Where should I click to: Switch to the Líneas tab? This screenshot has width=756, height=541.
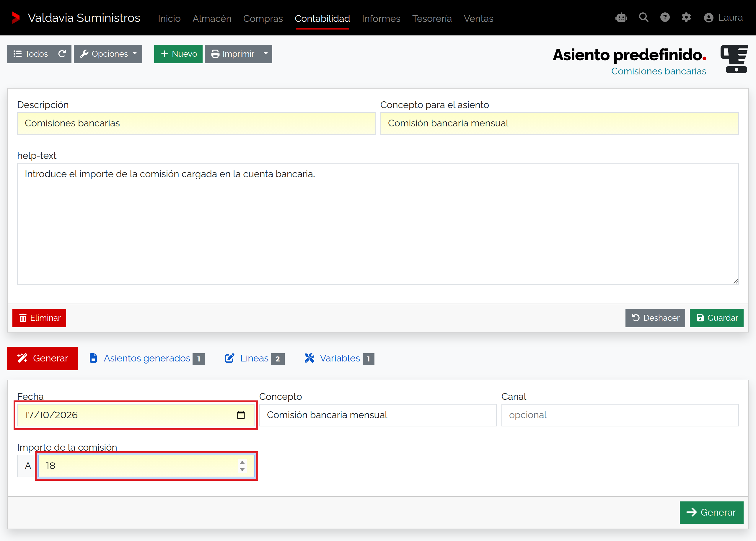coord(255,359)
